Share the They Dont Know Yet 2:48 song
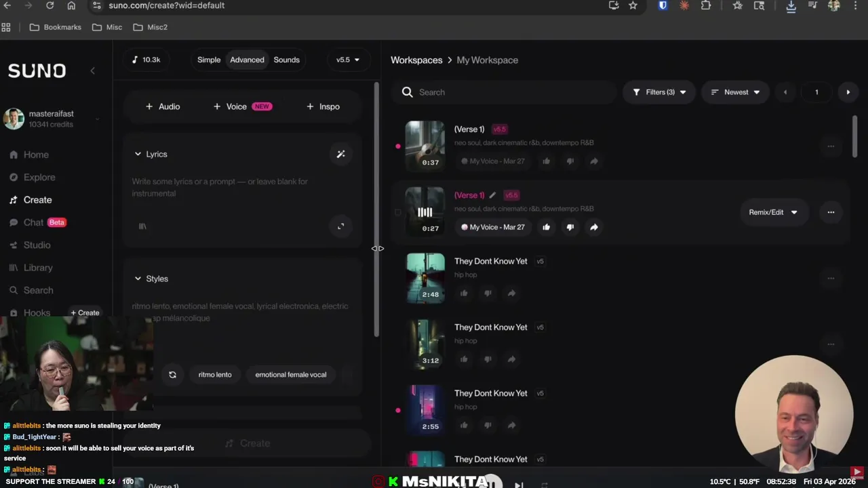 click(x=511, y=293)
